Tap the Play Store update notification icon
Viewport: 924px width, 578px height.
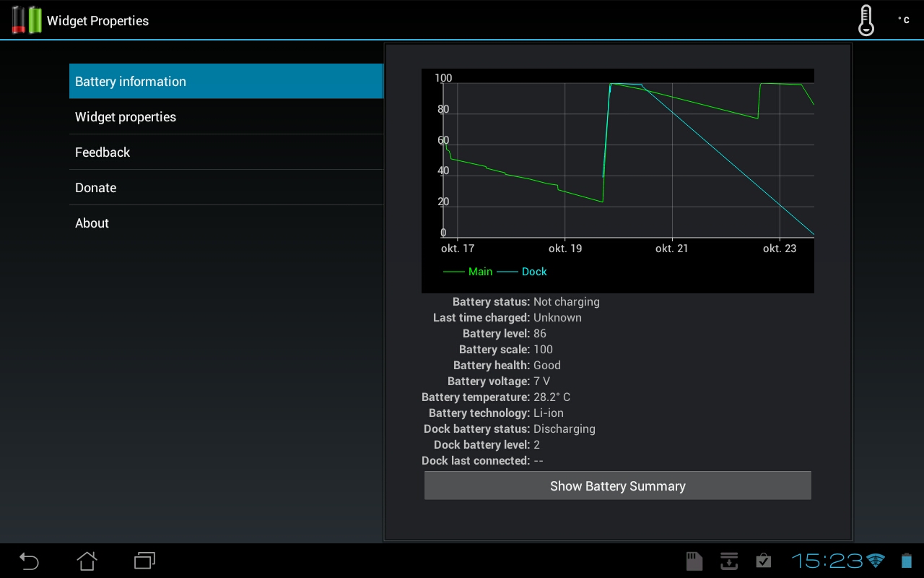764,561
